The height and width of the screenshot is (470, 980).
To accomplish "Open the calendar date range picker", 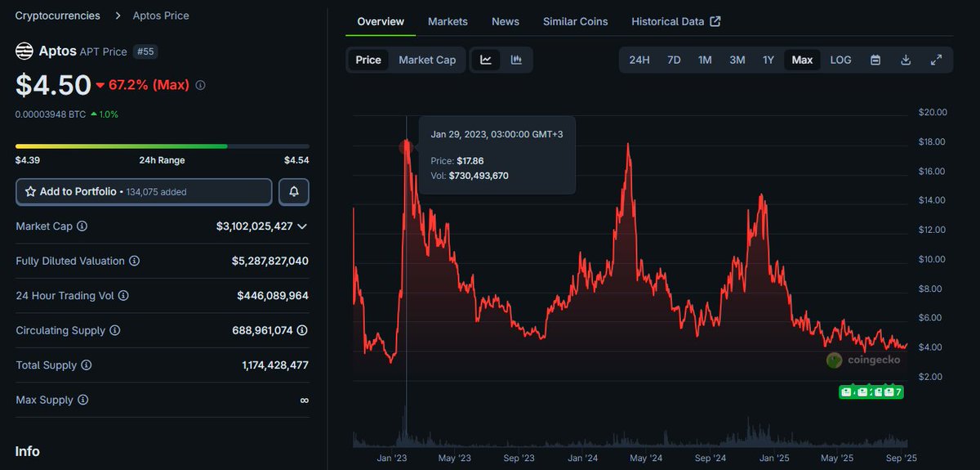I will (875, 60).
